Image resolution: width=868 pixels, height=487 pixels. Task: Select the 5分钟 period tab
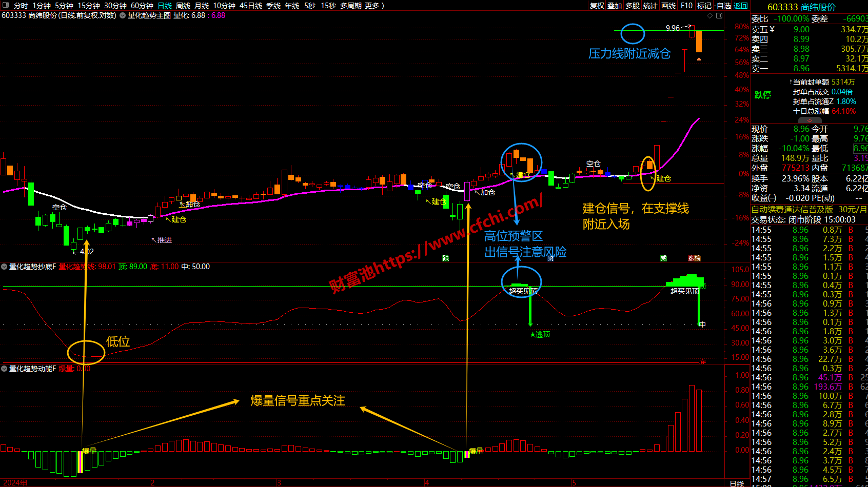click(64, 6)
